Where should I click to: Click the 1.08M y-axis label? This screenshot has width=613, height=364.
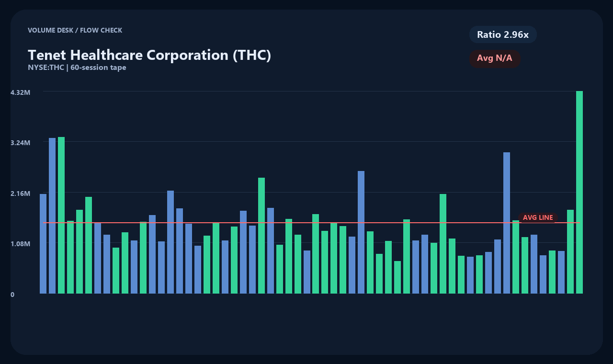(21, 244)
